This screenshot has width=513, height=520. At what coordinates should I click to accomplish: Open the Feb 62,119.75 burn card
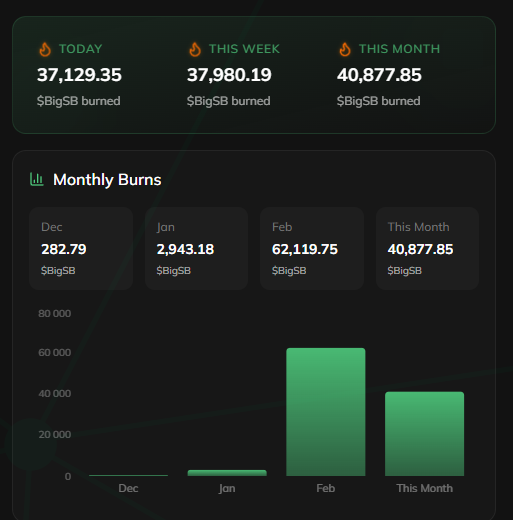click(312, 248)
